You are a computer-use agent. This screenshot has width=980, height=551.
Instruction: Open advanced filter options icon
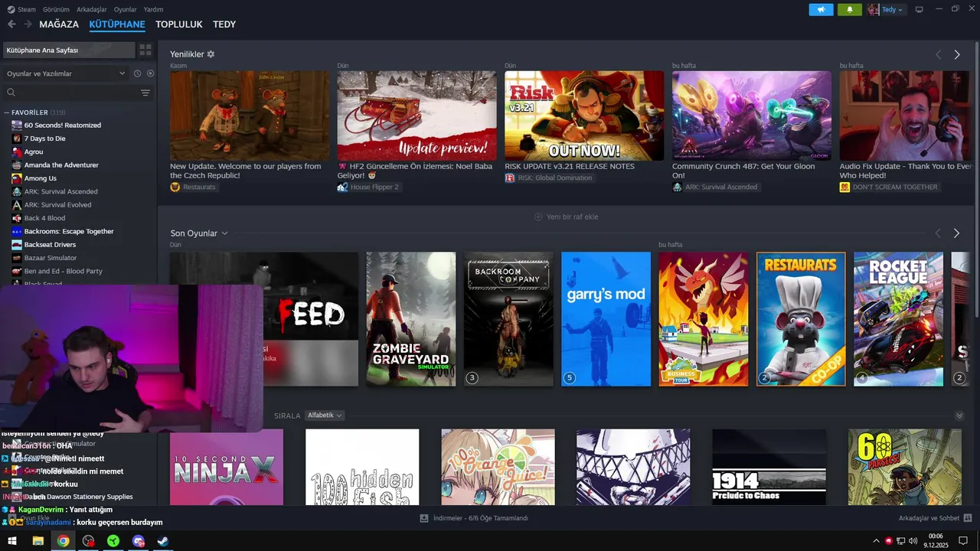pos(145,93)
